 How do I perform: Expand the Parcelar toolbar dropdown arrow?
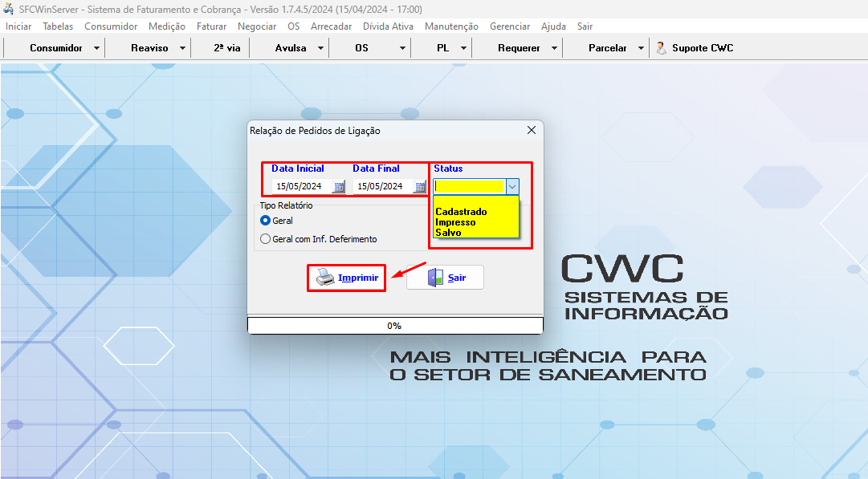pos(641,48)
